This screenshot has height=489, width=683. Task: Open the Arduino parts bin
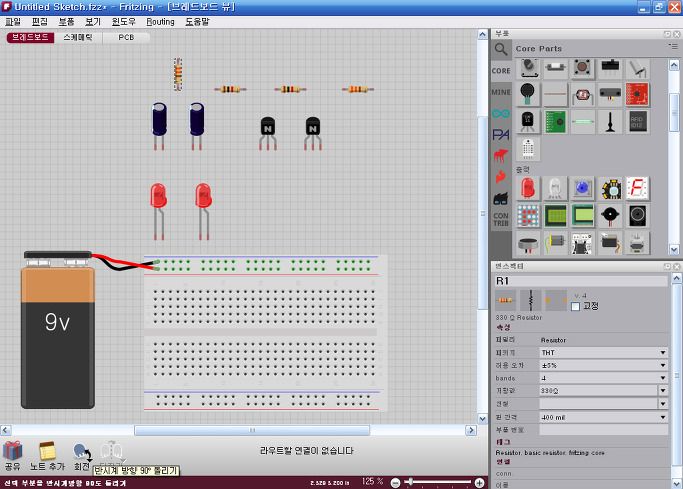coord(501,114)
